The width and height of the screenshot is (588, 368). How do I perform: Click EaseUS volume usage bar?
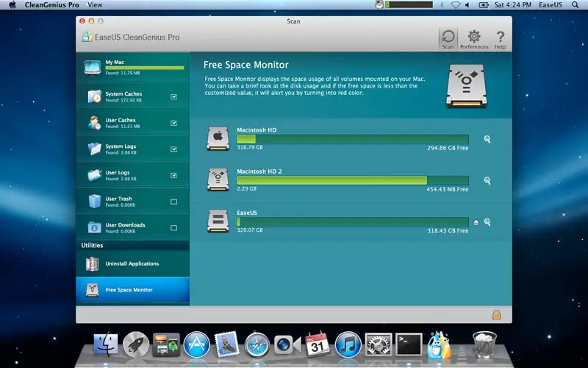[x=353, y=222]
